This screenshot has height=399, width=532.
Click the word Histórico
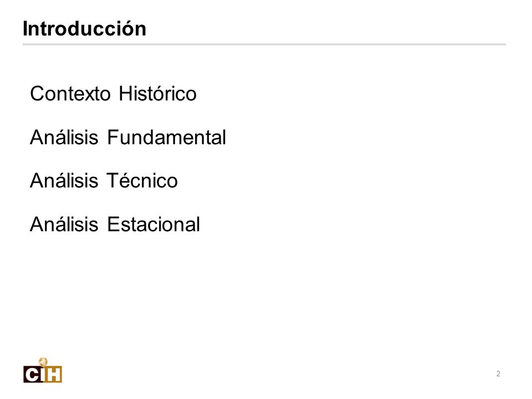[x=157, y=94]
